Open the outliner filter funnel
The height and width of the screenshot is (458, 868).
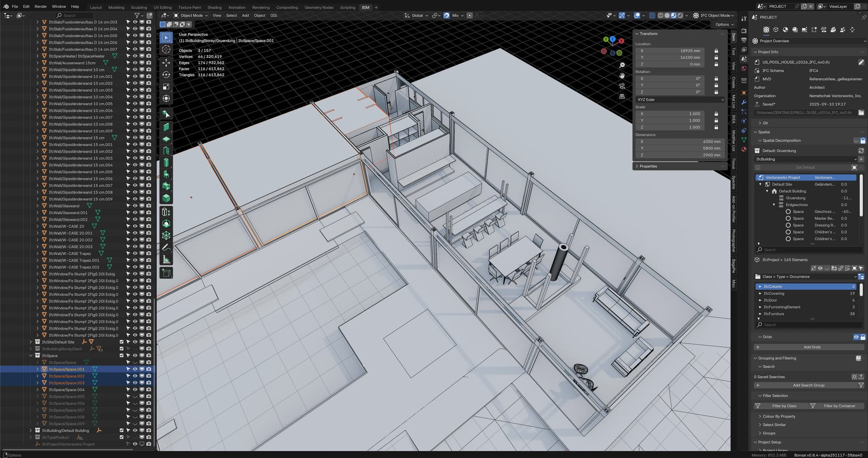[x=137, y=15]
